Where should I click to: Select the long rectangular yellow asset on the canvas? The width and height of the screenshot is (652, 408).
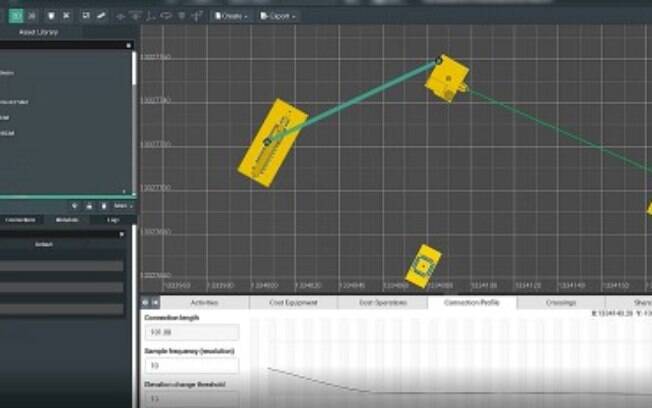(273, 143)
